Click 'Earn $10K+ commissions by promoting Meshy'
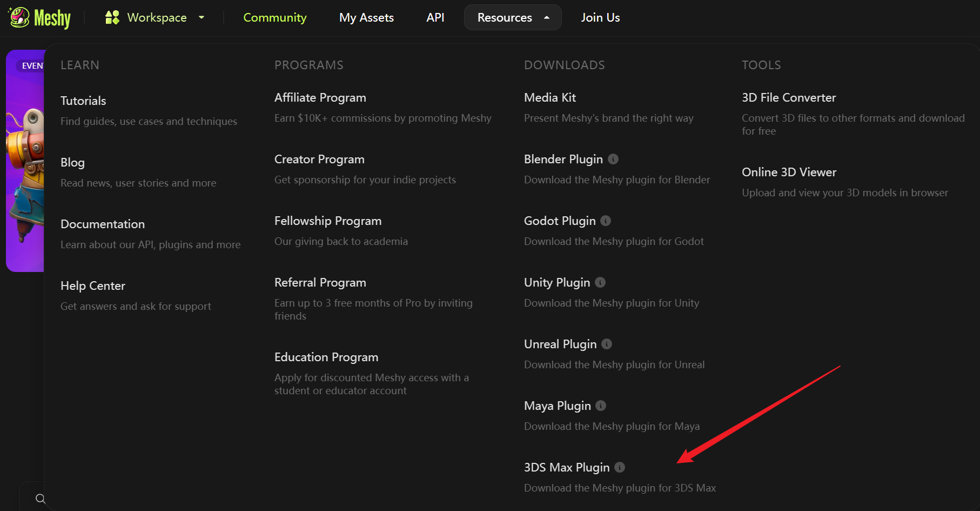The width and height of the screenshot is (980, 511). point(383,118)
